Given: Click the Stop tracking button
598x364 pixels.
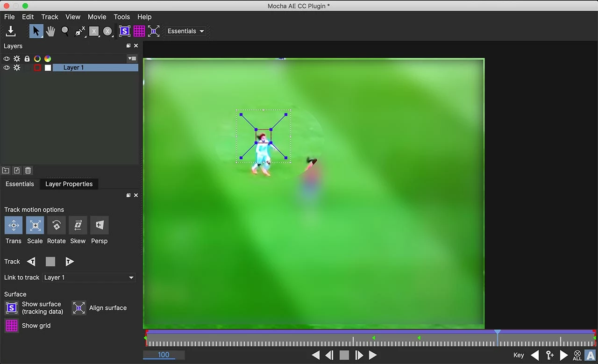Looking at the screenshot, I should pos(50,262).
